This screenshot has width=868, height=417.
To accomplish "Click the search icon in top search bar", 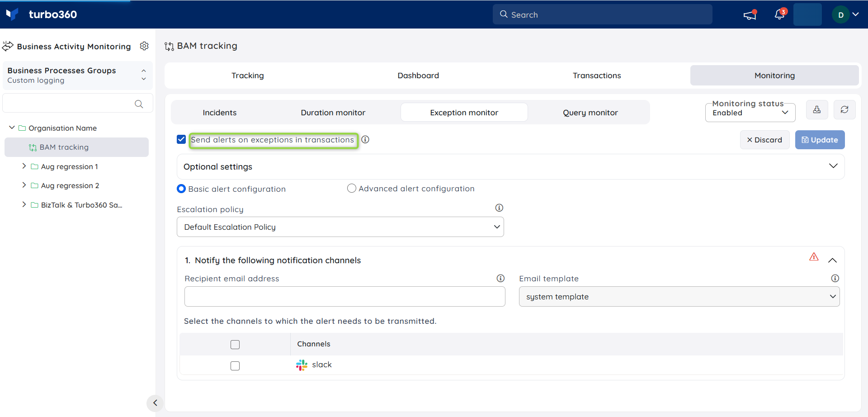I will (504, 14).
